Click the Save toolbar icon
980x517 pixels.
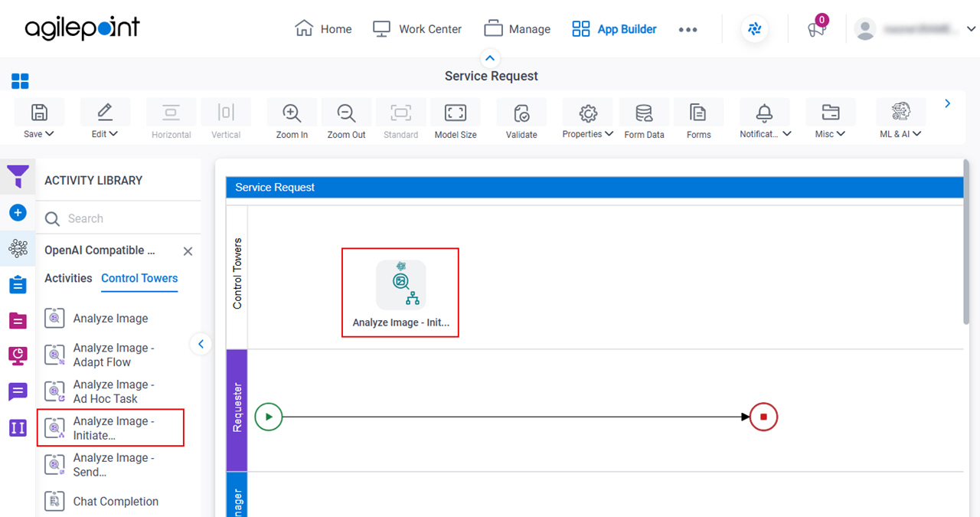click(x=39, y=113)
